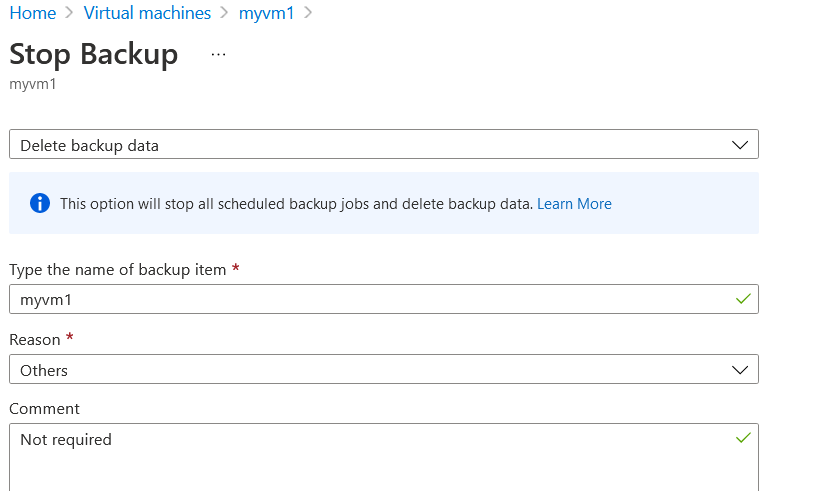Click the Stop Backup page title

click(x=93, y=54)
